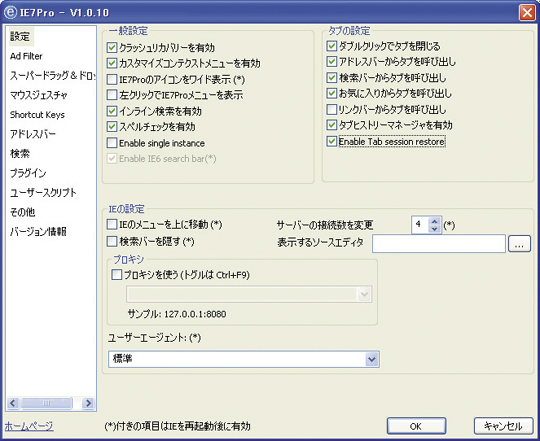Viewport: 540px width, 441px height.
Task: Open the ホームページ link
Action: point(29,426)
